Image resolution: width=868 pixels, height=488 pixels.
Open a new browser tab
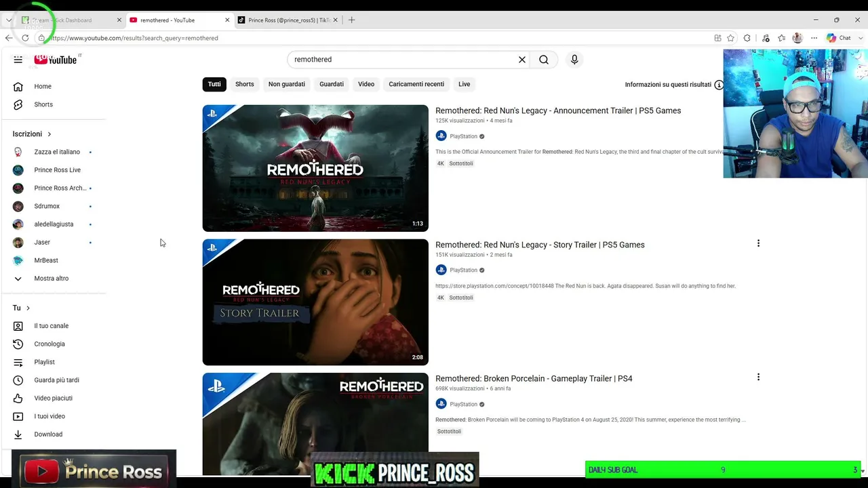click(x=351, y=20)
